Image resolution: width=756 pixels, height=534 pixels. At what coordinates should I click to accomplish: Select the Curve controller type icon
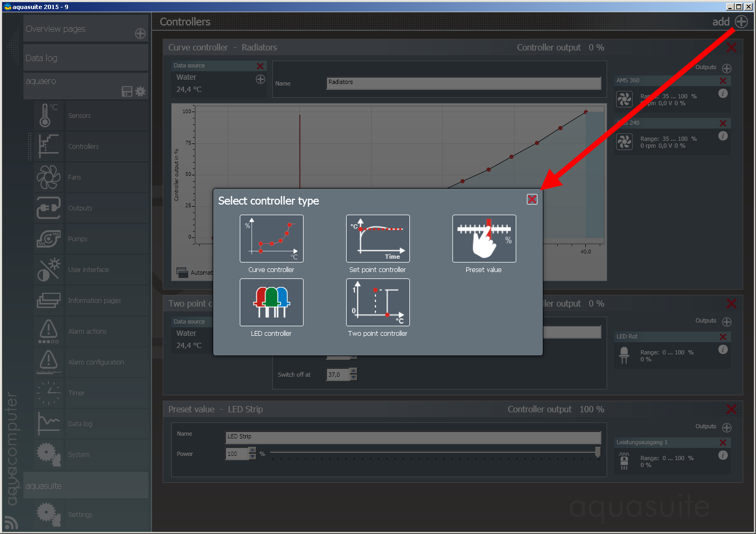point(271,239)
